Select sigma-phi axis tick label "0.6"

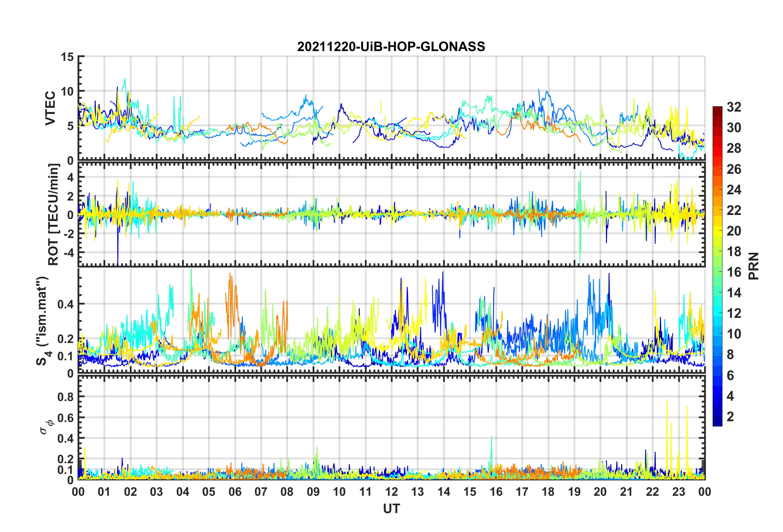click(x=65, y=418)
